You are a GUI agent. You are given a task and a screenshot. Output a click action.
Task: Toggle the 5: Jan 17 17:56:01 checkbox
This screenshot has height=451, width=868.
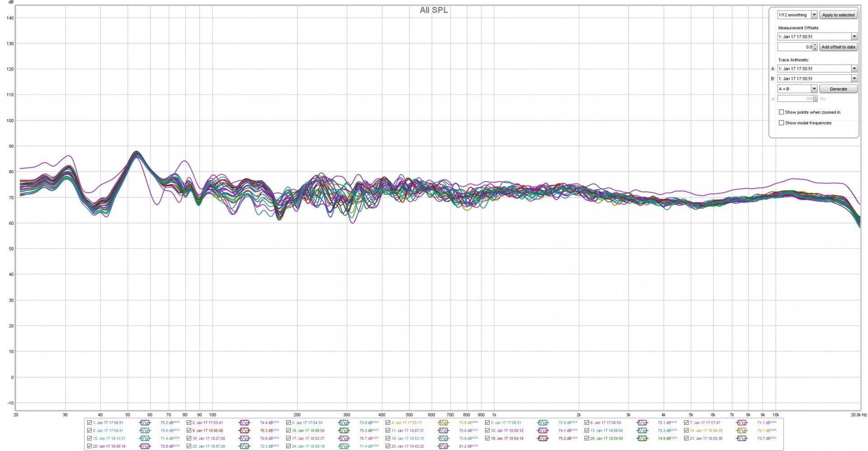click(487, 423)
